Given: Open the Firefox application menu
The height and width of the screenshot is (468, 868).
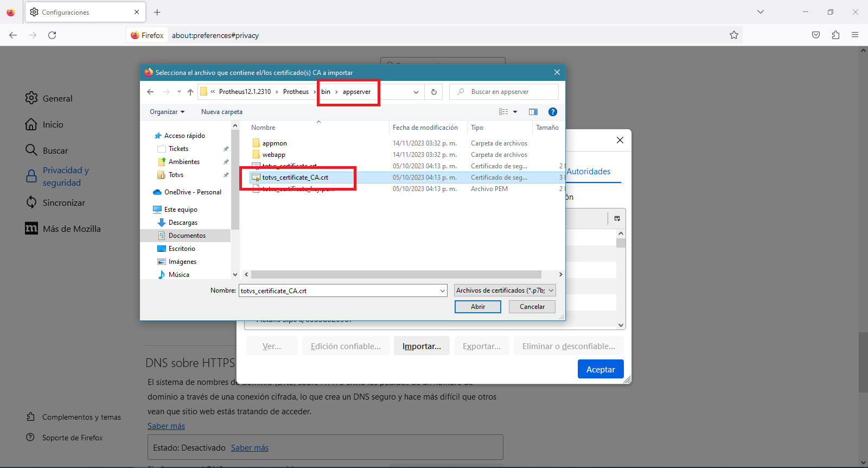Looking at the screenshot, I should pos(855,35).
